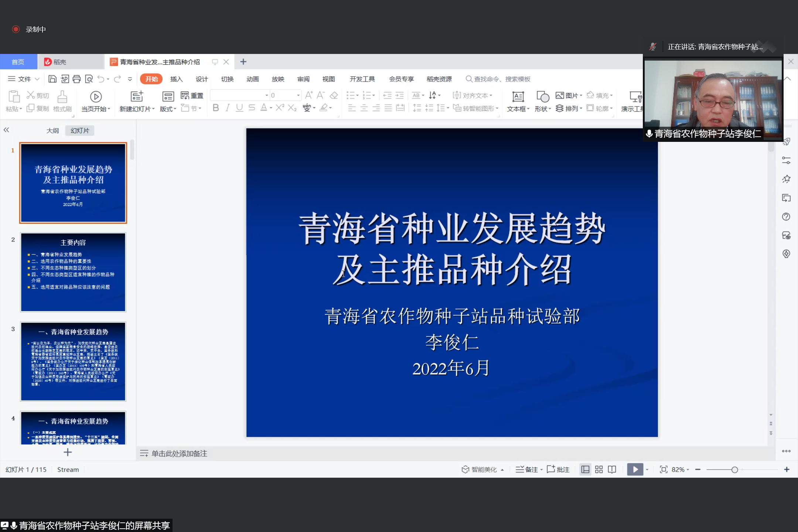Image resolution: width=798 pixels, height=532 pixels.
Task: Toggle subscript X₂ formatting
Action: (x=292, y=108)
